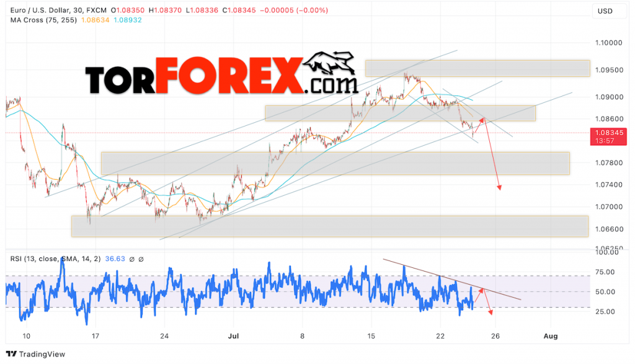Click the Aug label on the time axis
This screenshot has height=364, width=635.
tap(551, 336)
